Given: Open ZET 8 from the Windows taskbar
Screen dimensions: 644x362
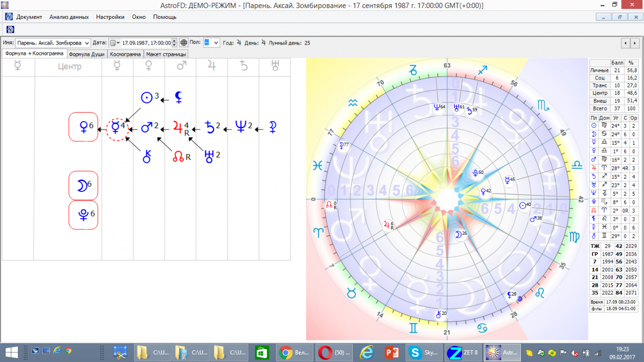Looking at the screenshot, I should click(x=463, y=352).
